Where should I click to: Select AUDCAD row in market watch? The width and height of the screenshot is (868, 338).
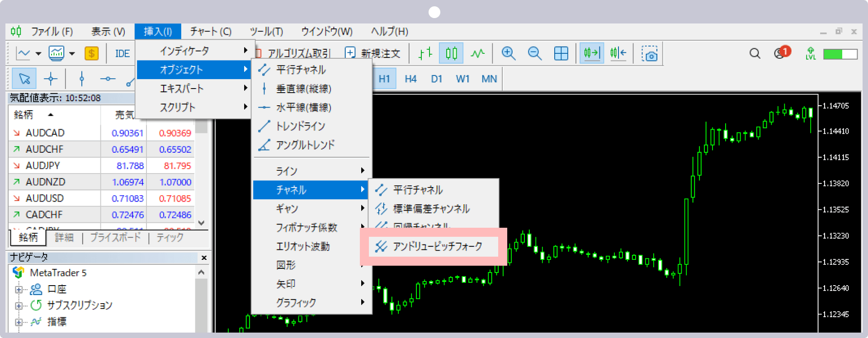102,133
